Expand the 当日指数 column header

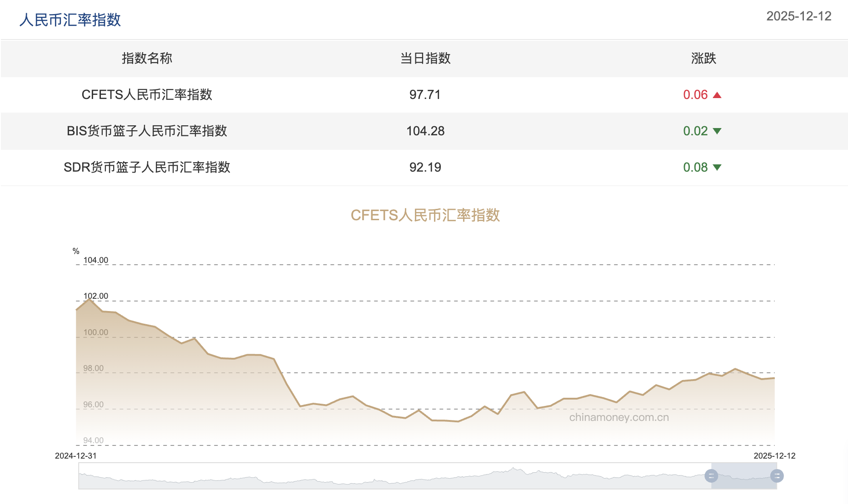coord(424,59)
